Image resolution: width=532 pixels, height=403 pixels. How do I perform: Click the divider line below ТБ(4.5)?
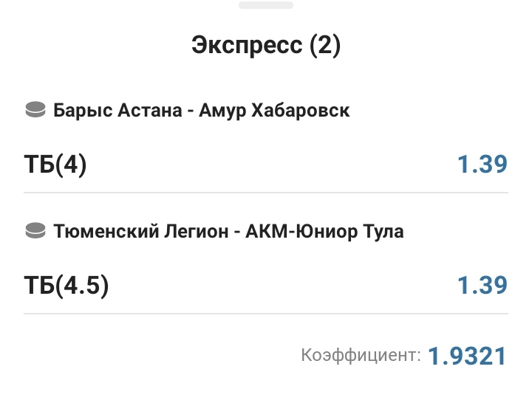pos(266,313)
